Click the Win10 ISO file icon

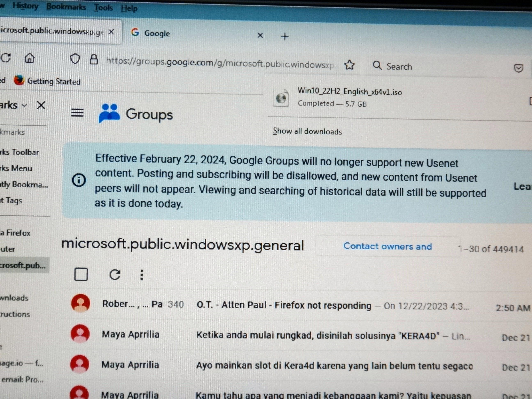coord(281,98)
